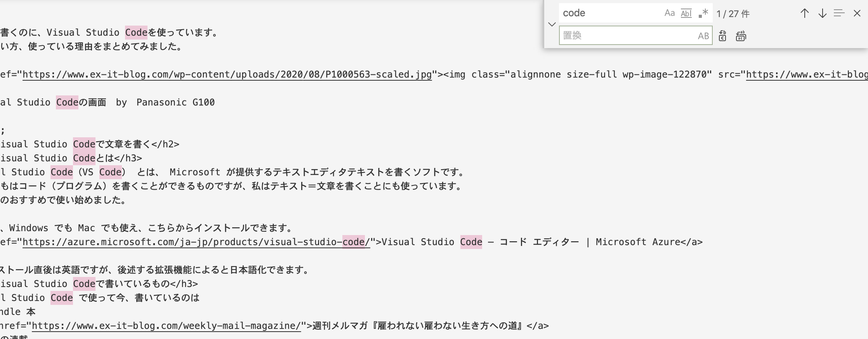The height and width of the screenshot is (339, 868).
Task: Click highlighted 'Code' before とは</h3>
Action: click(84, 158)
